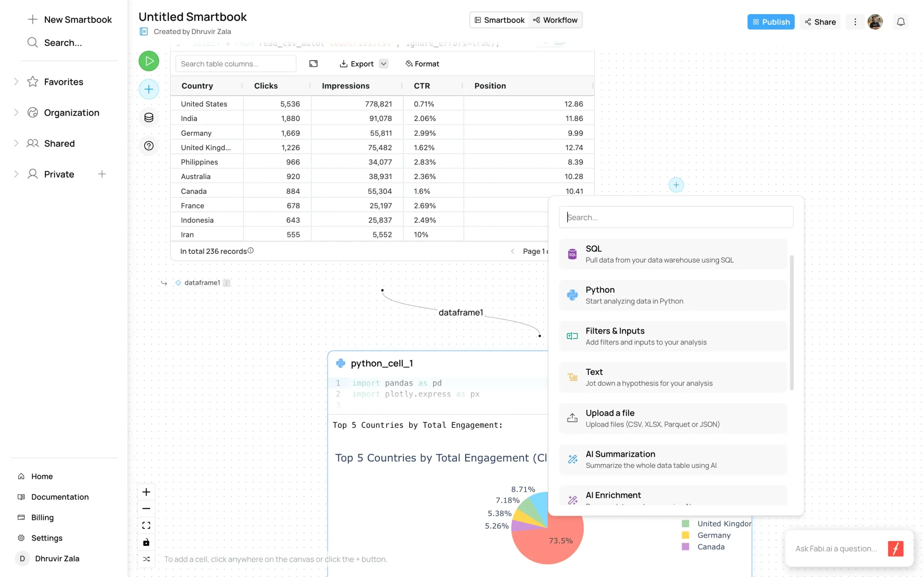Click the notifications bell icon
Image resolution: width=924 pixels, height=577 pixels.
900,22
